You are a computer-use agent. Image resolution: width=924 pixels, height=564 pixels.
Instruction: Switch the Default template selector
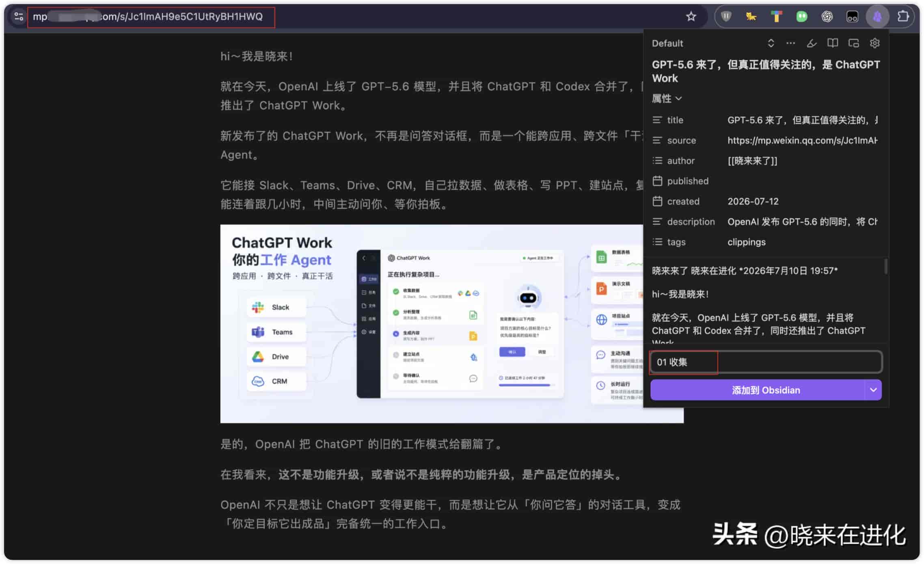pos(713,43)
